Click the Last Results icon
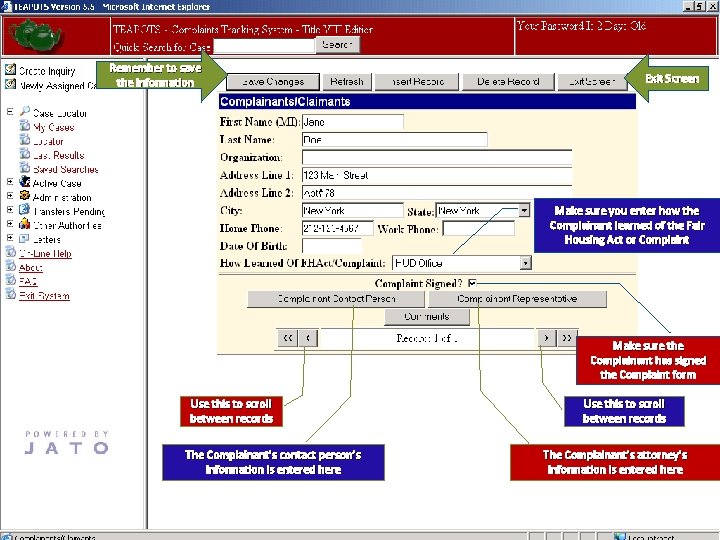The width and height of the screenshot is (720, 540). pyautogui.click(x=25, y=154)
